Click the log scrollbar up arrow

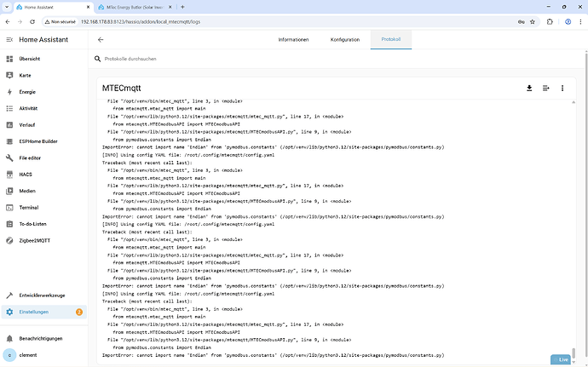coord(574,102)
